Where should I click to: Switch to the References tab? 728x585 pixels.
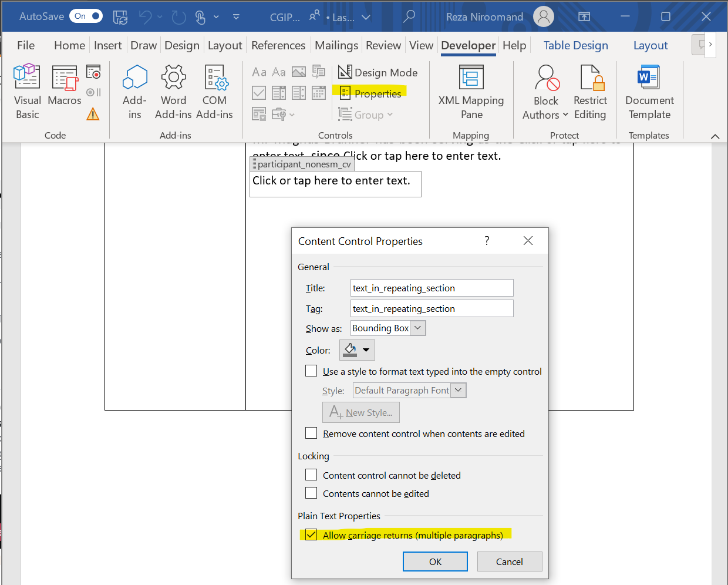point(278,45)
